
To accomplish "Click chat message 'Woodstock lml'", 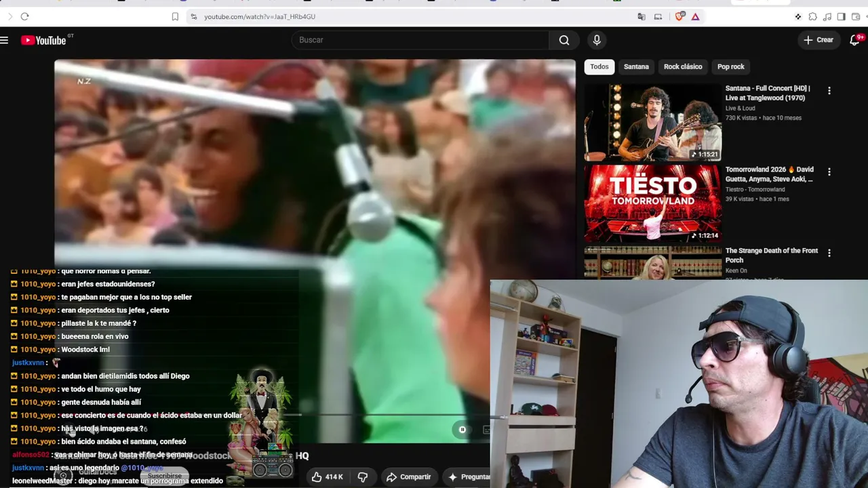I will click(85, 350).
